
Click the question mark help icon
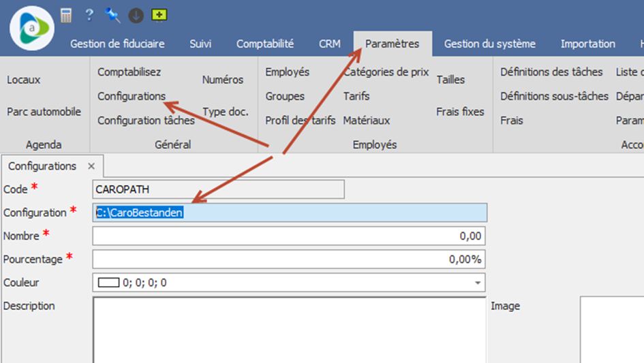[x=89, y=15]
